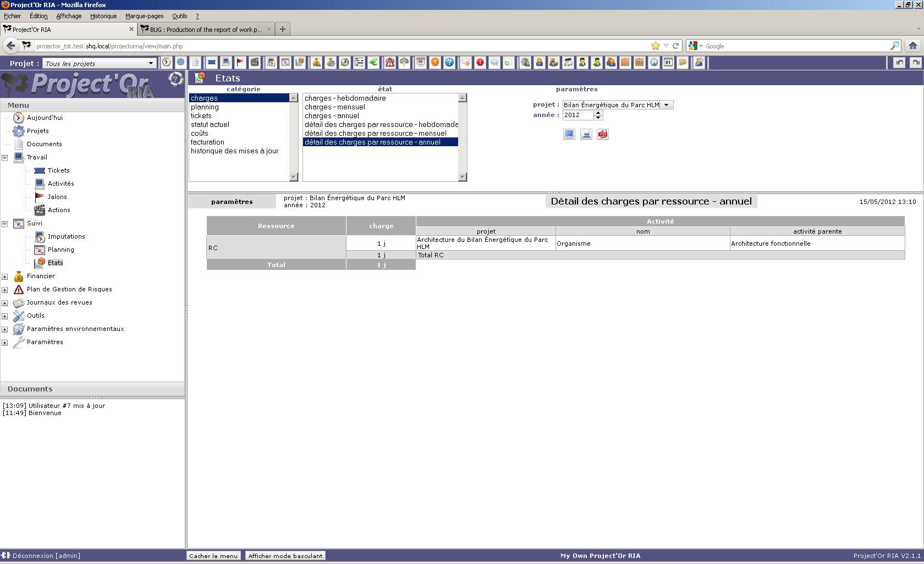Open the projet parameter dropdown
Image resolution: width=924 pixels, height=564 pixels.
coord(667,105)
